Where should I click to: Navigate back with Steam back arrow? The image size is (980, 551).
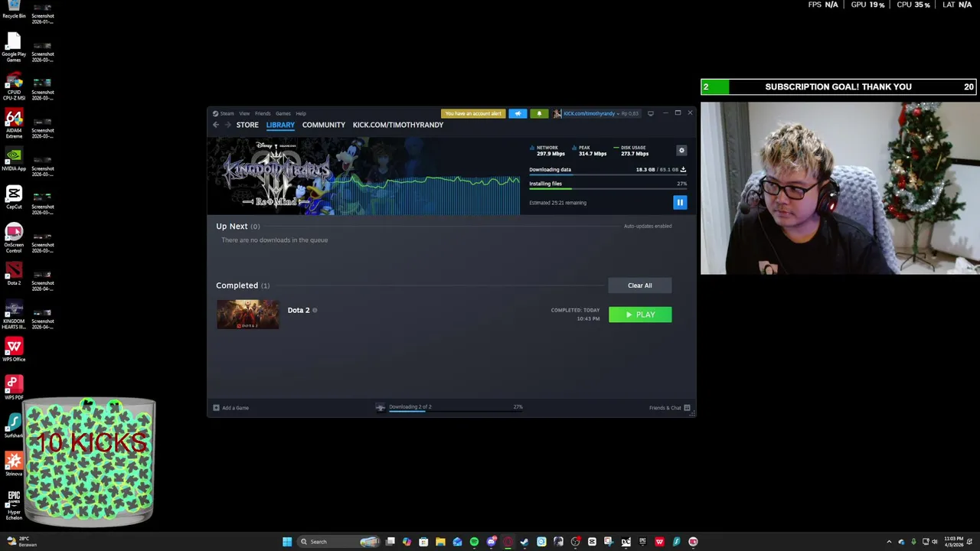[x=216, y=125]
